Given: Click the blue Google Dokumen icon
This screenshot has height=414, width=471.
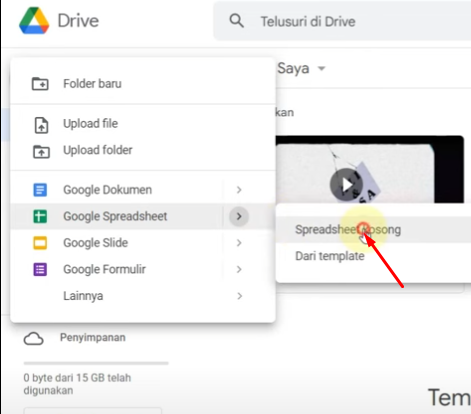Looking at the screenshot, I should click(40, 190).
